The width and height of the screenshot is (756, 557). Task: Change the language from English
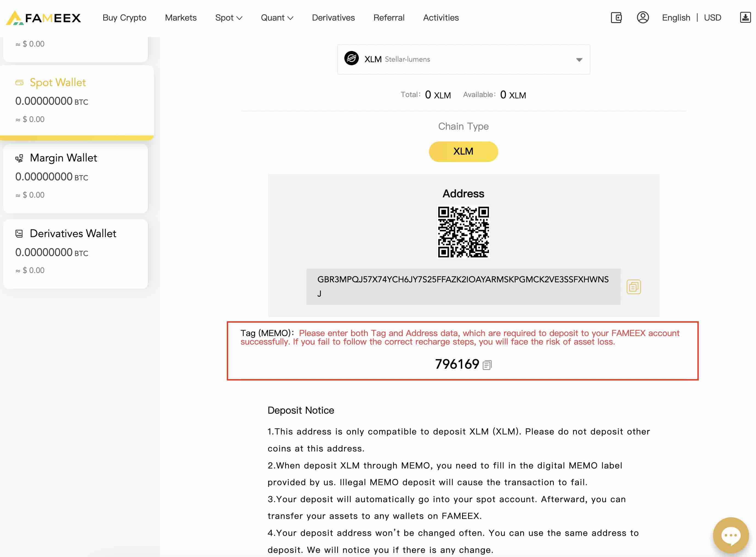[676, 18]
